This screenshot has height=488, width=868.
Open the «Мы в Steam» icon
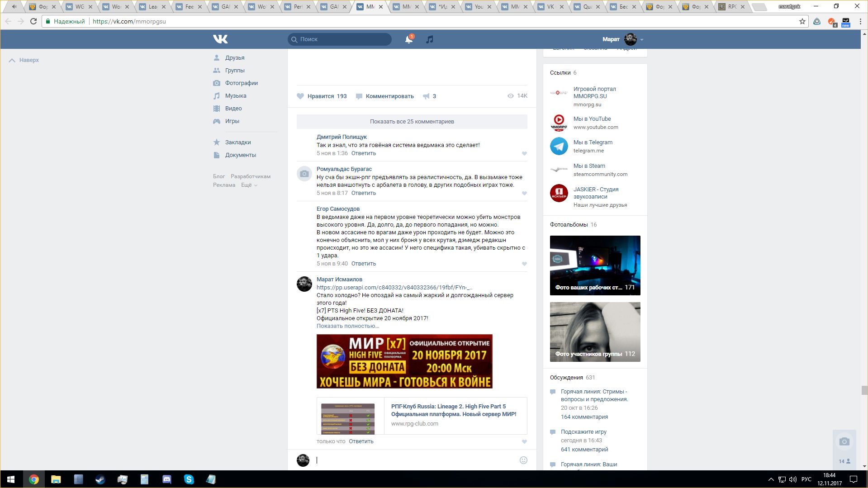click(559, 170)
